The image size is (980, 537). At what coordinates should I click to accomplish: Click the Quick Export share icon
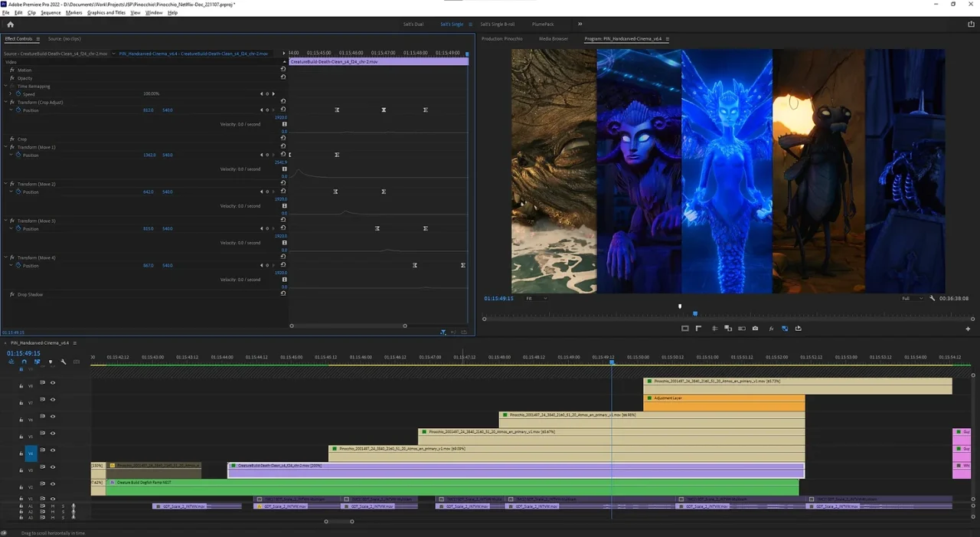tap(970, 25)
